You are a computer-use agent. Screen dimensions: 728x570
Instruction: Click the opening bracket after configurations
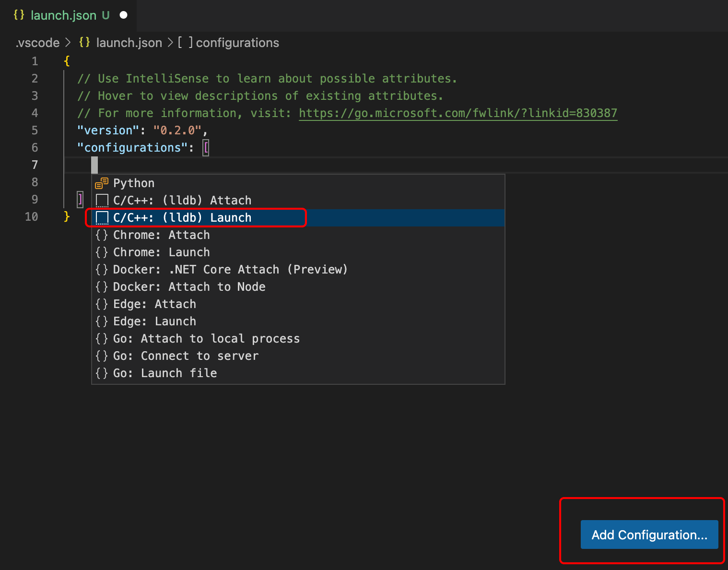coord(206,148)
